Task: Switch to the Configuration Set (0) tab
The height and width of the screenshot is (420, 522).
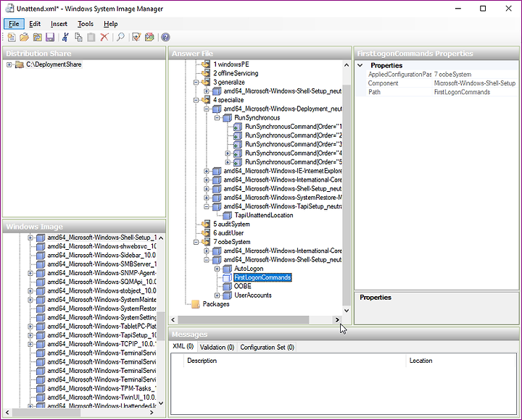Action: 267,347
